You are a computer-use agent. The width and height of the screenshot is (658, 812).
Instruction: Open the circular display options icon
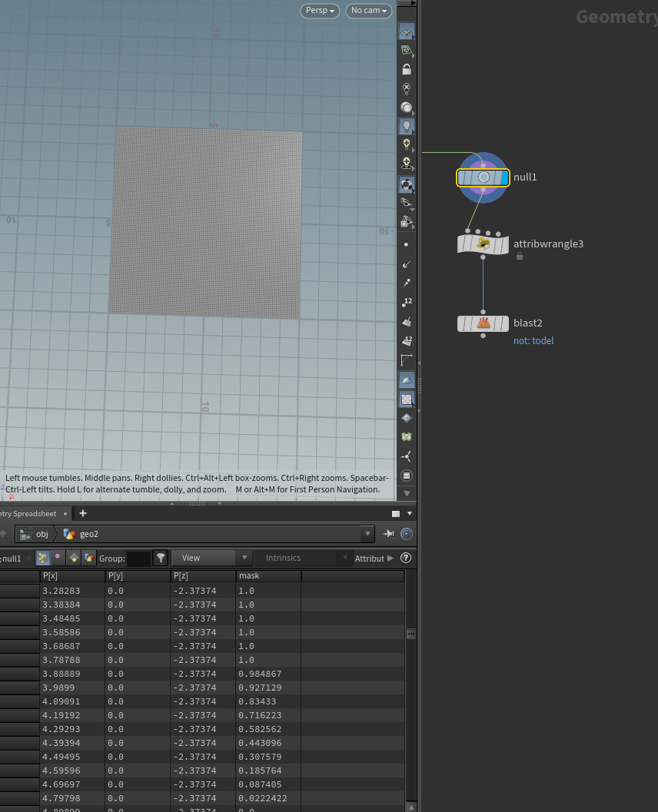(407, 476)
